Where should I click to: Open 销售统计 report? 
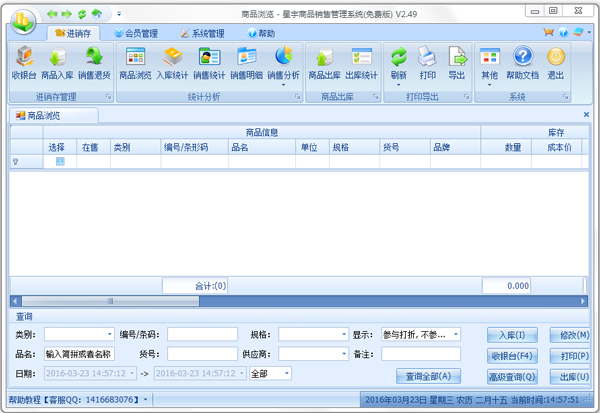(209, 64)
